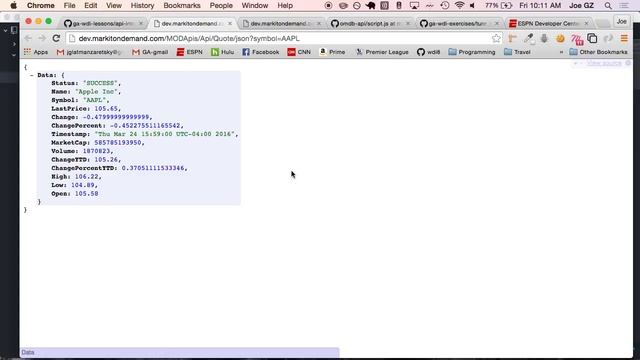The width and height of the screenshot is (640, 360).
Task: Switch to ESPN Developer Center tab
Action: [x=548, y=24]
